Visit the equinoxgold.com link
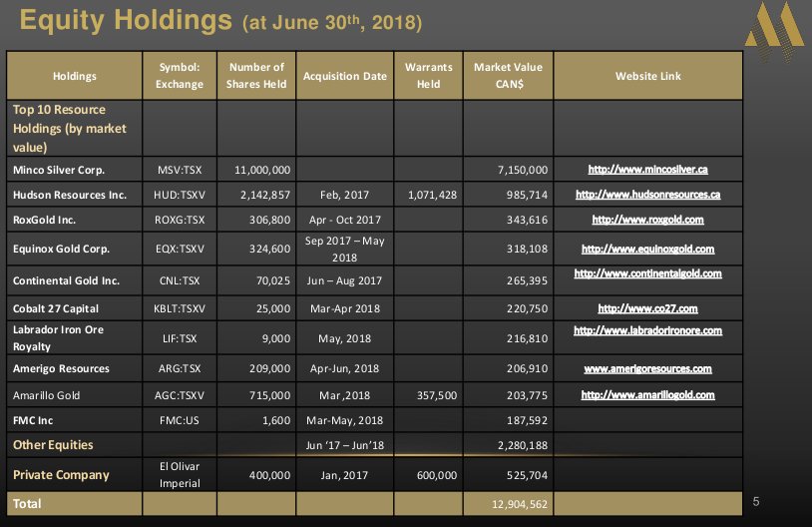 647,249
